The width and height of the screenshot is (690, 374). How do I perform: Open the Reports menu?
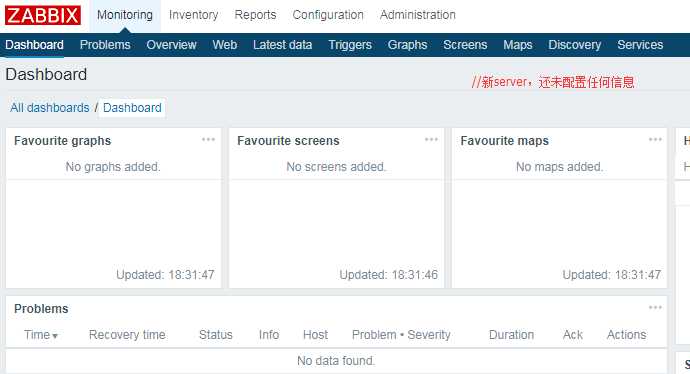click(x=255, y=15)
